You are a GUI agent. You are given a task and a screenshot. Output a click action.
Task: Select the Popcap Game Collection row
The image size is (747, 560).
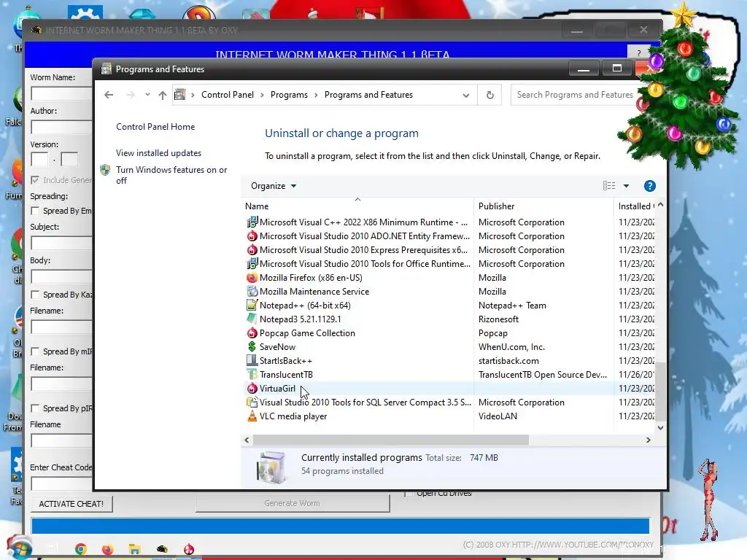(448, 332)
